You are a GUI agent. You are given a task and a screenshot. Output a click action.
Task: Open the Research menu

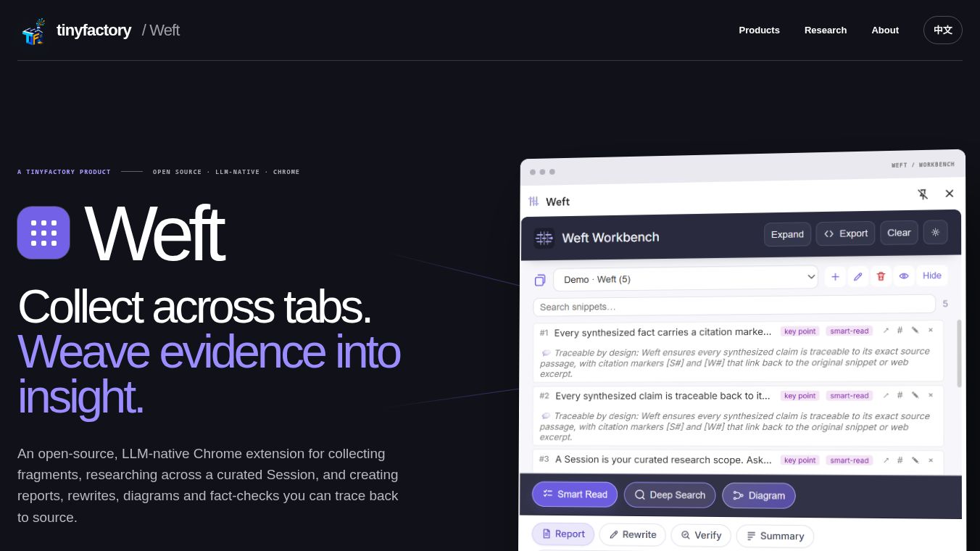(826, 30)
